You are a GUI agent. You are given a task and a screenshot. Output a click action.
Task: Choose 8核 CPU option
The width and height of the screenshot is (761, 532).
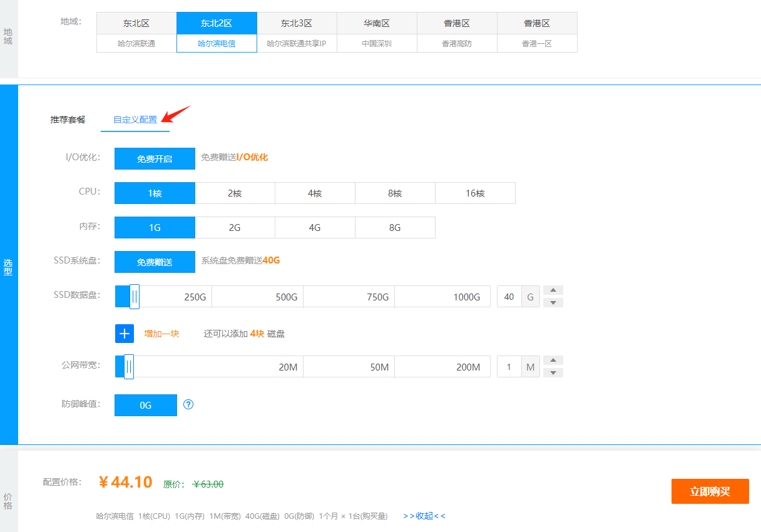coord(395,193)
